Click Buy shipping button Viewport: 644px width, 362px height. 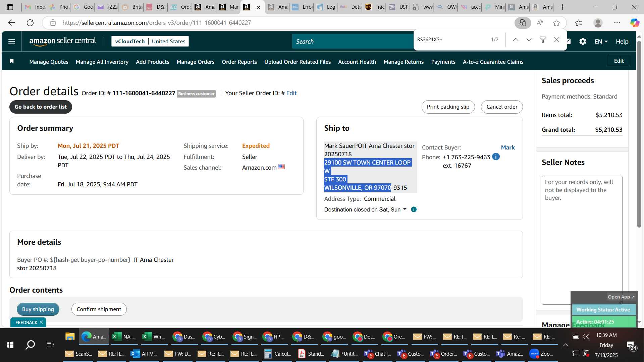pos(38,309)
